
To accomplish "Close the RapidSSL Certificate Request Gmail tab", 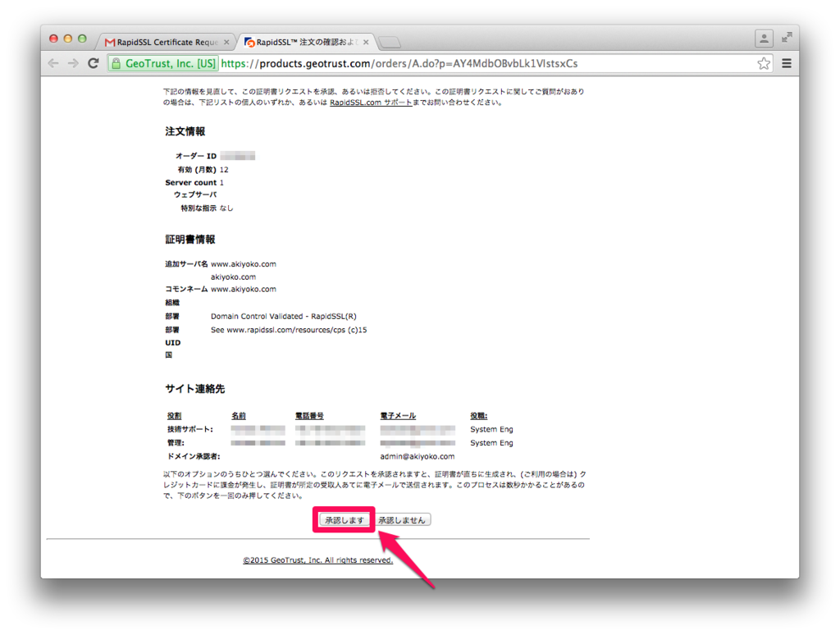I will (226, 42).
